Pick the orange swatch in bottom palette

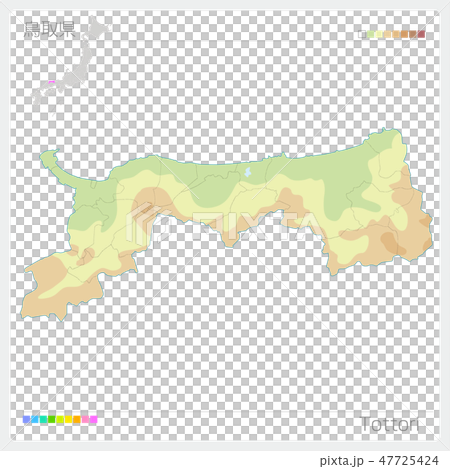coord(77,419)
